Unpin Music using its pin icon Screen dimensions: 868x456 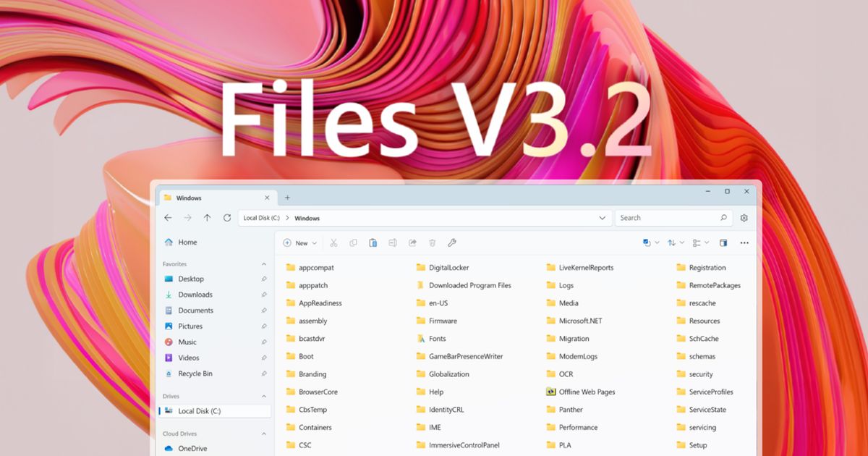tap(264, 342)
